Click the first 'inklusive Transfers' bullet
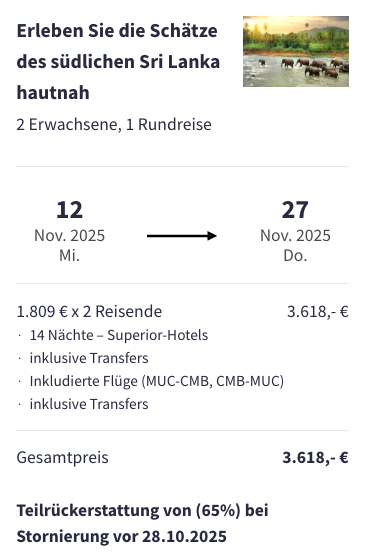This screenshot has width=368, height=559. click(x=89, y=358)
